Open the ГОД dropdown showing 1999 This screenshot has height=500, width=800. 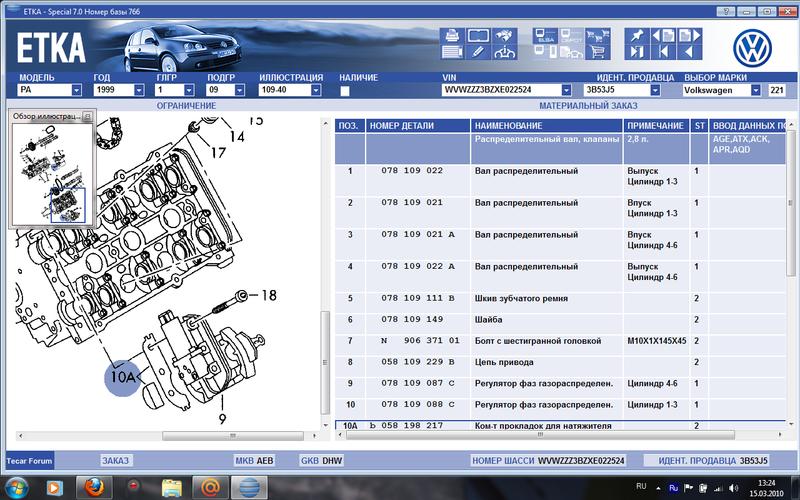(x=139, y=90)
